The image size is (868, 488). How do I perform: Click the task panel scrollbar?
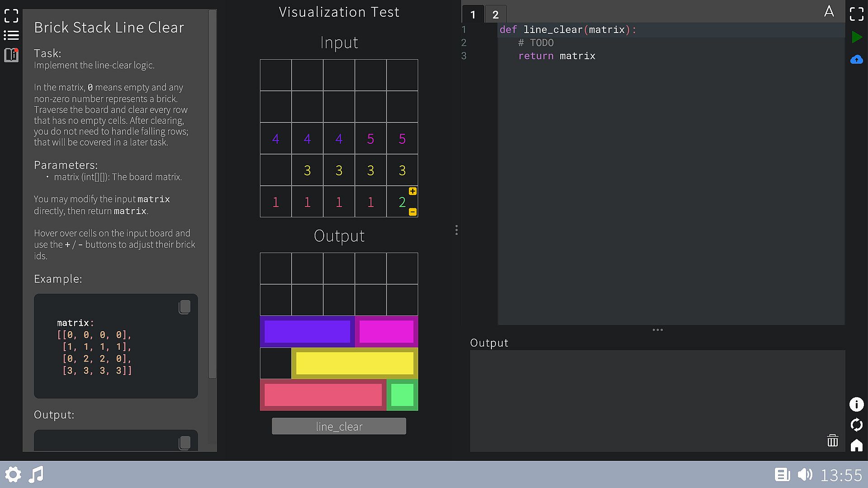pos(212,194)
